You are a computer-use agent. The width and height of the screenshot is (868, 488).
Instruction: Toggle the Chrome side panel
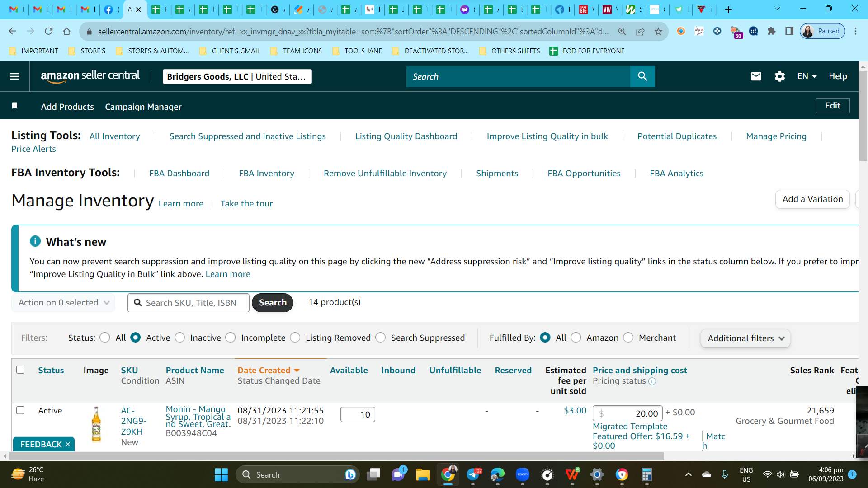[789, 31]
